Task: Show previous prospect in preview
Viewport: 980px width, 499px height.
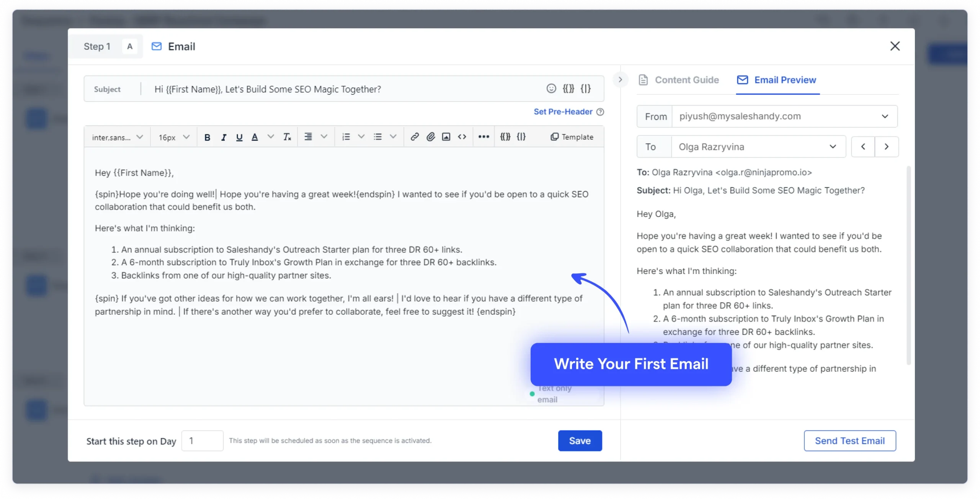Action: coord(863,147)
